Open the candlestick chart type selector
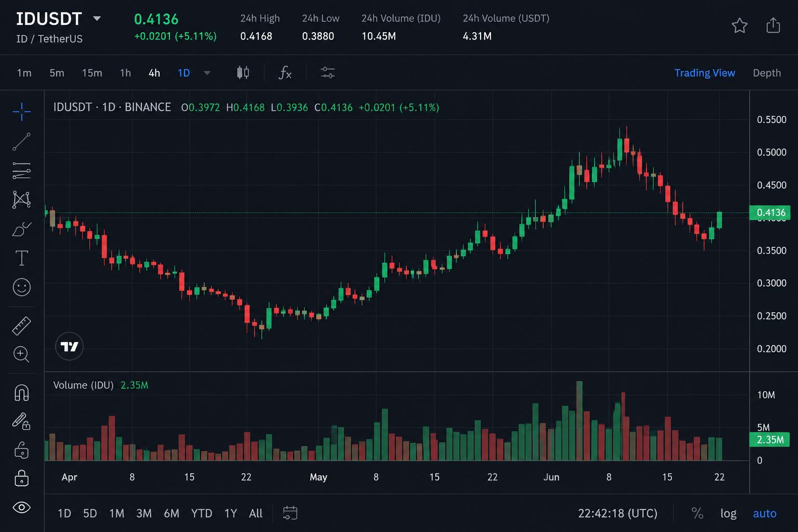Screen dimensions: 798x532 [x=243, y=73]
